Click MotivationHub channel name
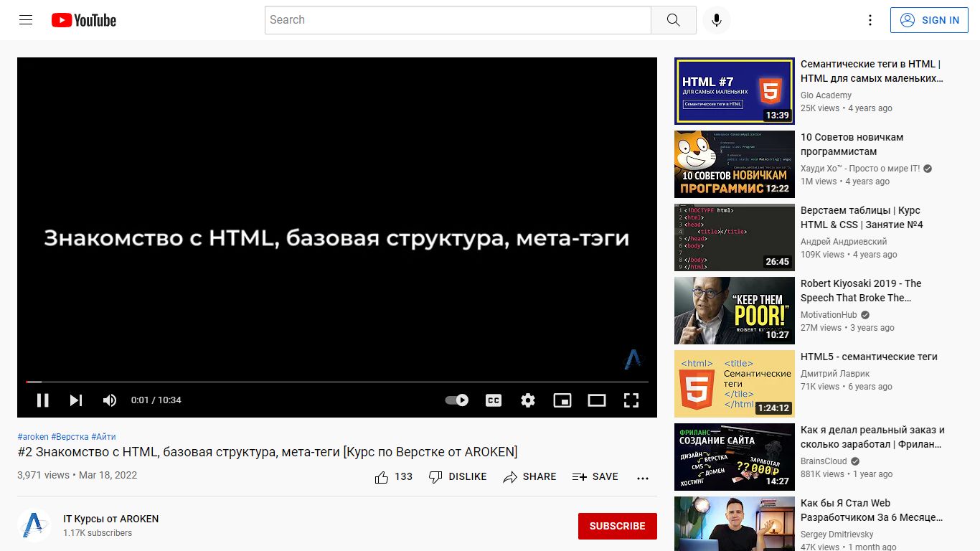The image size is (980, 551). point(829,315)
